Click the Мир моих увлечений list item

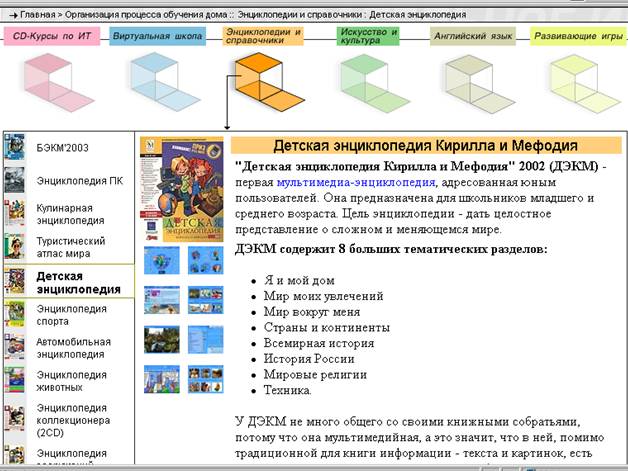coord(323,296)
